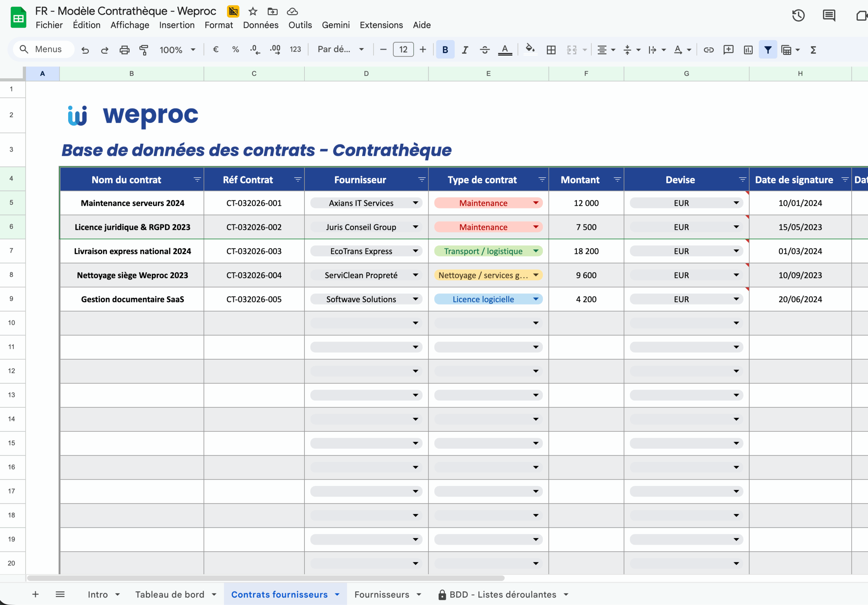The height and width of the screenshot is (605, 868).
Task: Open text rotation options
Action: coord(683,49)
